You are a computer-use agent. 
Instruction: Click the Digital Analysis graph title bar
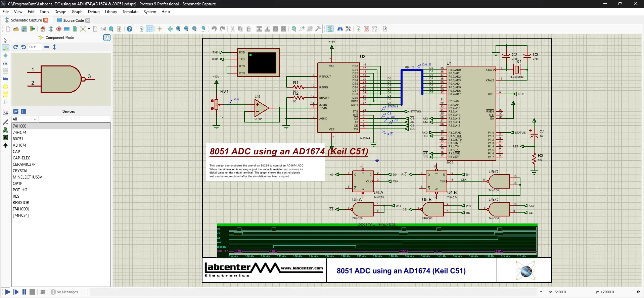tap(377, 225)
